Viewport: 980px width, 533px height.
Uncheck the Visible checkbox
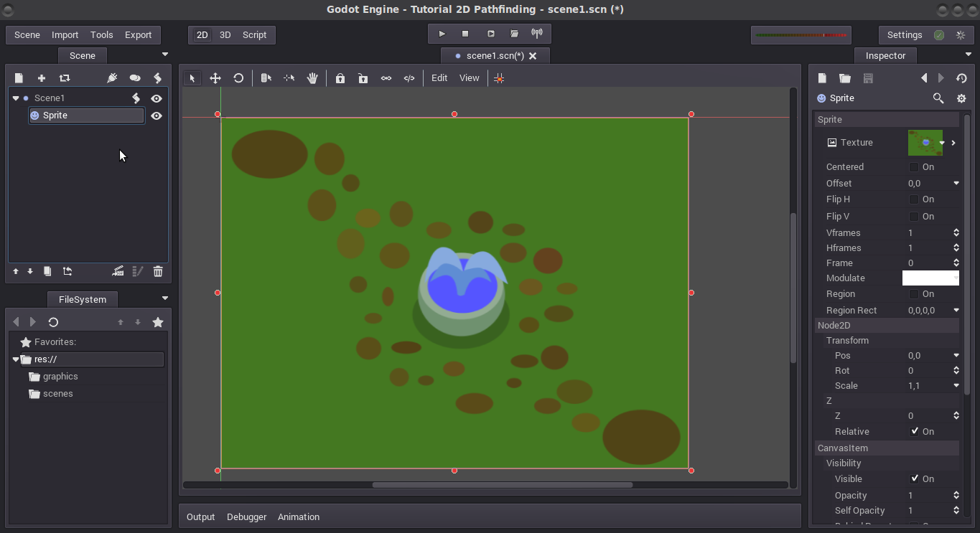[x=914, y=479]
